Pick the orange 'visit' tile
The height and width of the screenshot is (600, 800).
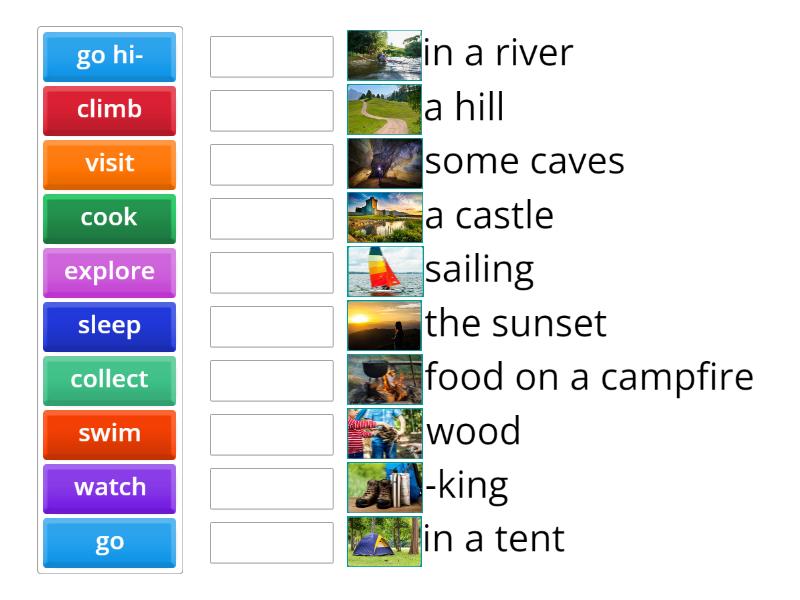click(109, 164)
